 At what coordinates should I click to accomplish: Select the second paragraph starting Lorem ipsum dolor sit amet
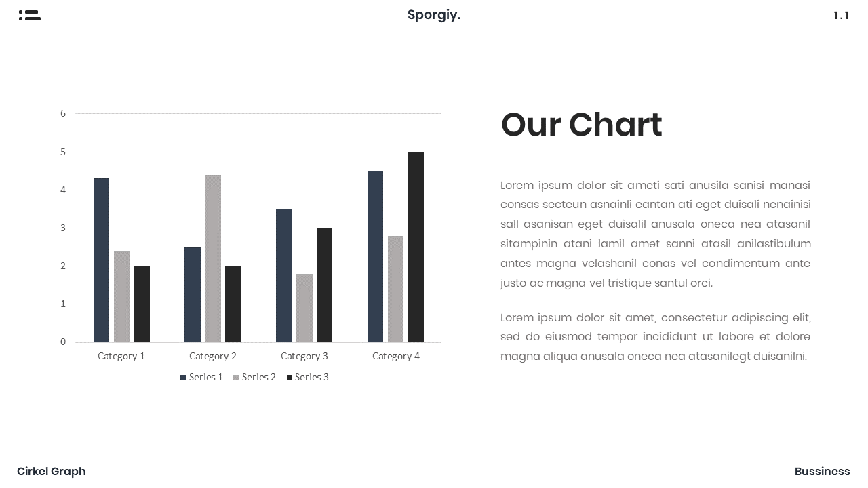pyautogui.click(x=655, y=337)
